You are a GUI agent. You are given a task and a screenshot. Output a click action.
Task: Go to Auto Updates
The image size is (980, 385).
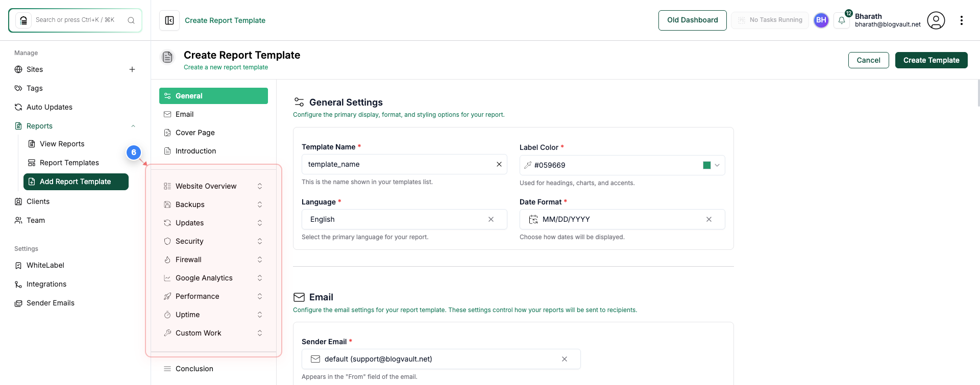pyautogui.click(x=50, y=107)
